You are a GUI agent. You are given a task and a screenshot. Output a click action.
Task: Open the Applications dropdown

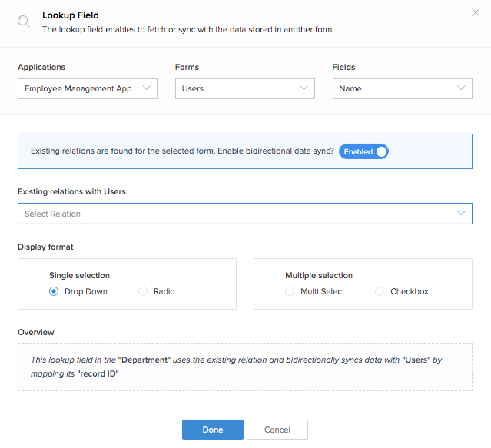pyautogui.click(x=87, y=88)
